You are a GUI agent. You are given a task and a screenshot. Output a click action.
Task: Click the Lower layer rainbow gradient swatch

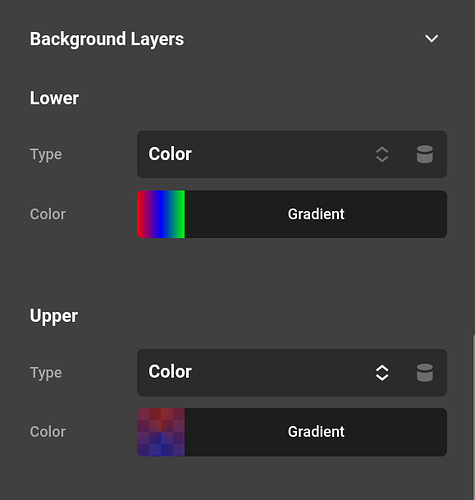161,214
